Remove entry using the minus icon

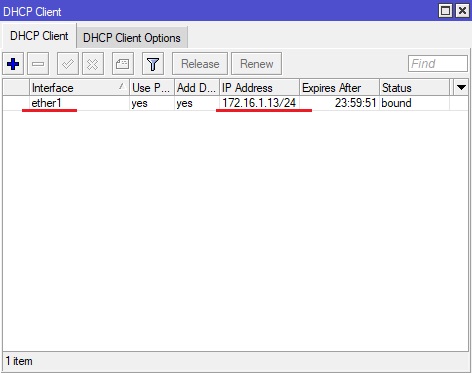(38, 64)
